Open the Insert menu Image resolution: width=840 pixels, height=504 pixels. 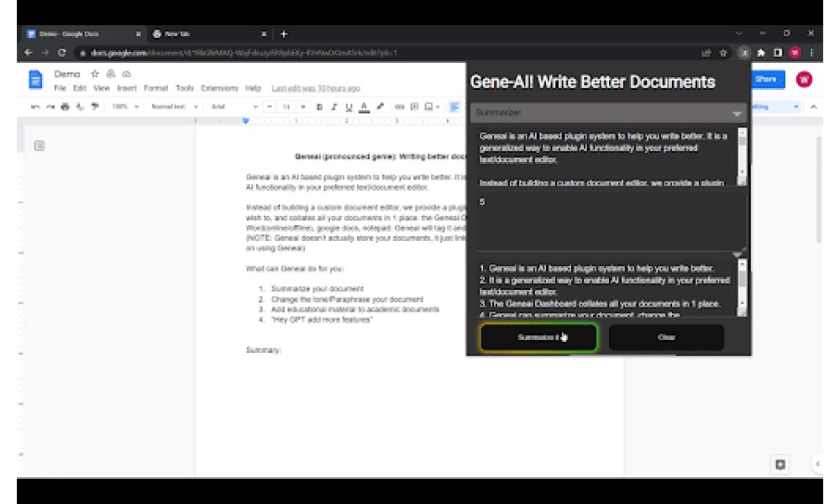[x=127, y=88]
